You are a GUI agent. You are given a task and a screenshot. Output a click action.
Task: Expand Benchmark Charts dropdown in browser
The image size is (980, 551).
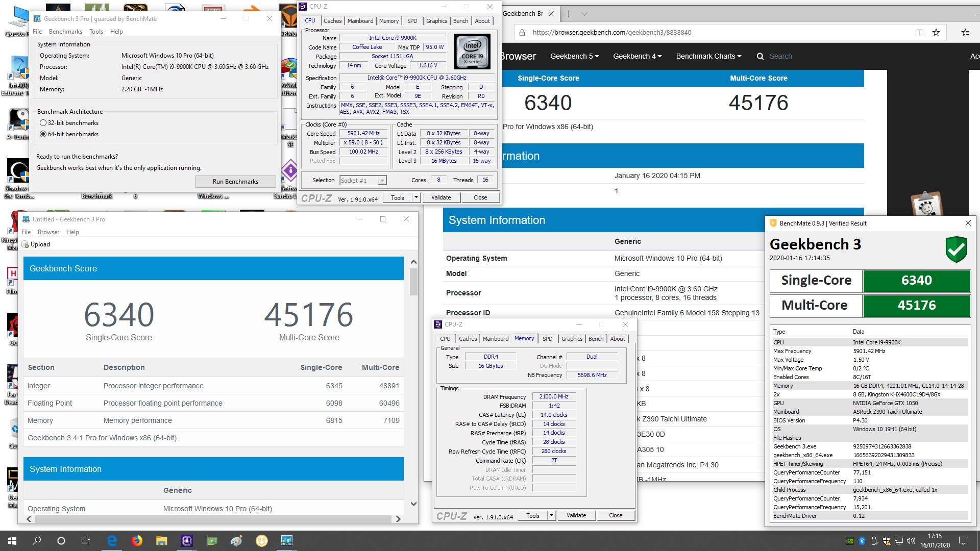708,56
